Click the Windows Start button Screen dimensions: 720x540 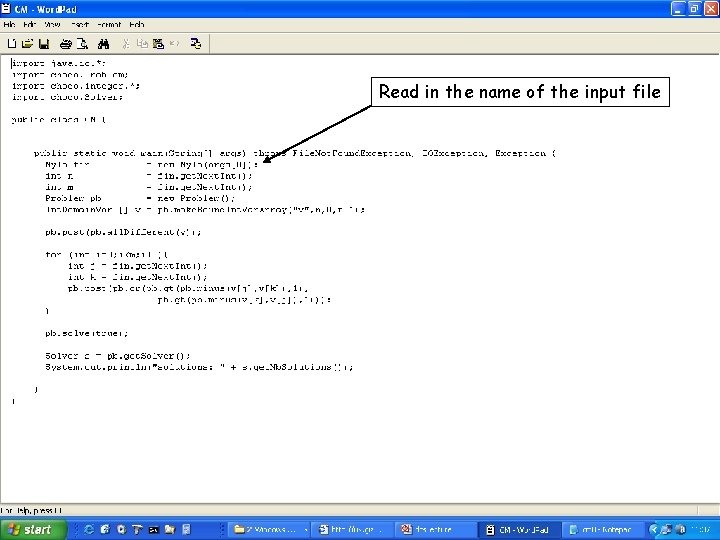pos(34,529)
